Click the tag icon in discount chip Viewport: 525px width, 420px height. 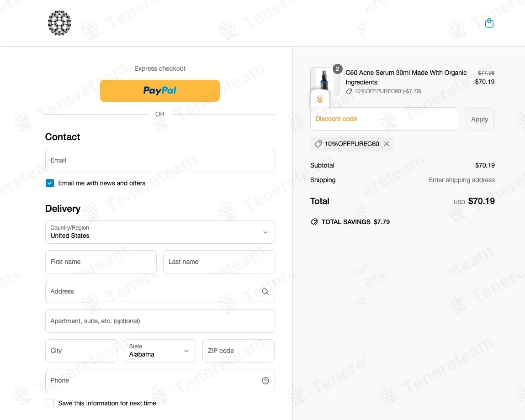click(318, 144)
